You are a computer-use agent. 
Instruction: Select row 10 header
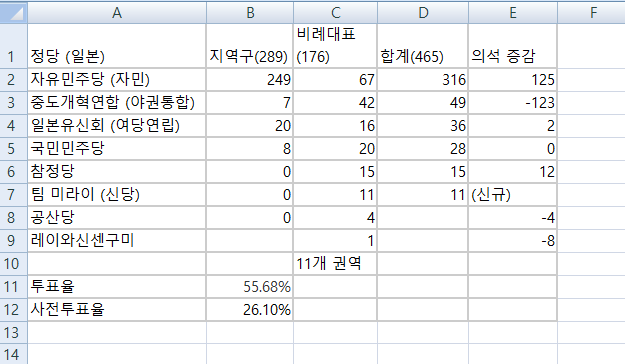click(14, 264)
